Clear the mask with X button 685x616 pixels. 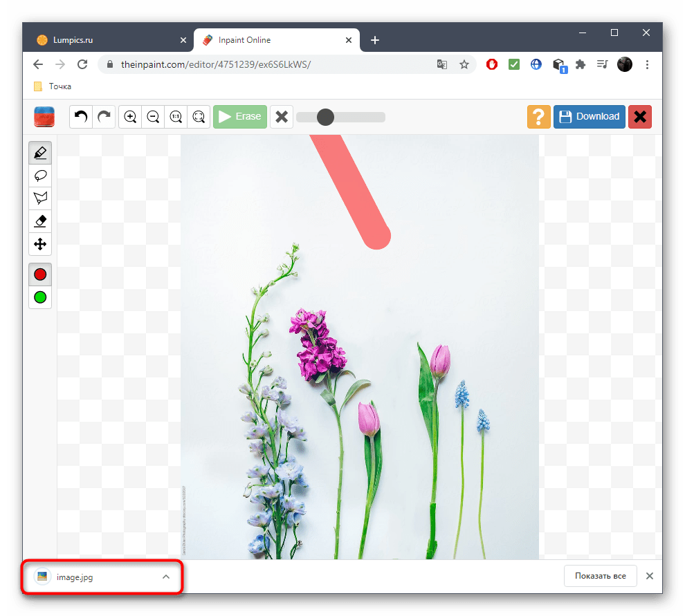tap(282, 117)
